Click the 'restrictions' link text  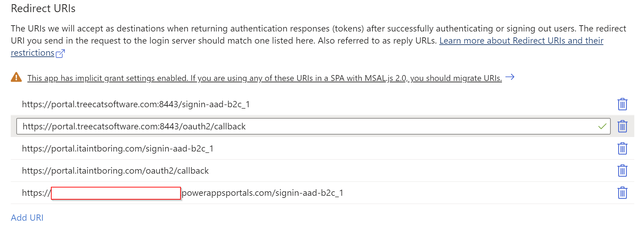pyautogui.click(x=33, y=53)
